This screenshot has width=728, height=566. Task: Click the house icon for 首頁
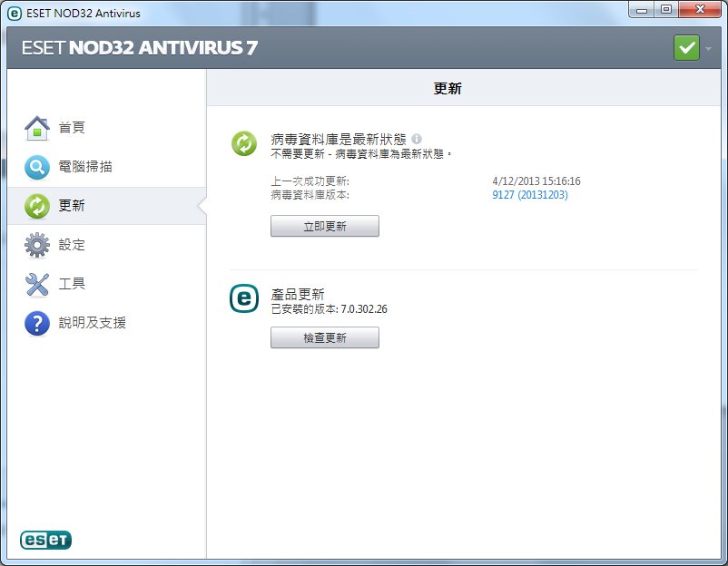[37, 128]
